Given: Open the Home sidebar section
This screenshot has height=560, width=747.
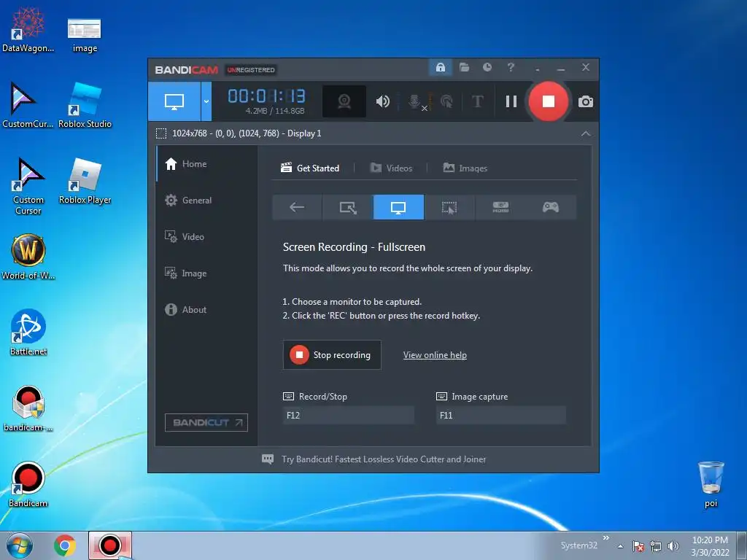Looking at the screenshot, I should (206, 164).
